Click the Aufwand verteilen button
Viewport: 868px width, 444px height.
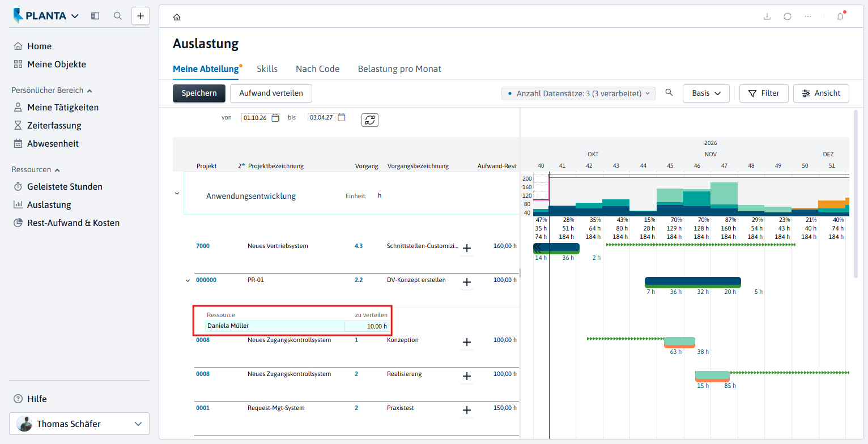click(x=271, y=93)
